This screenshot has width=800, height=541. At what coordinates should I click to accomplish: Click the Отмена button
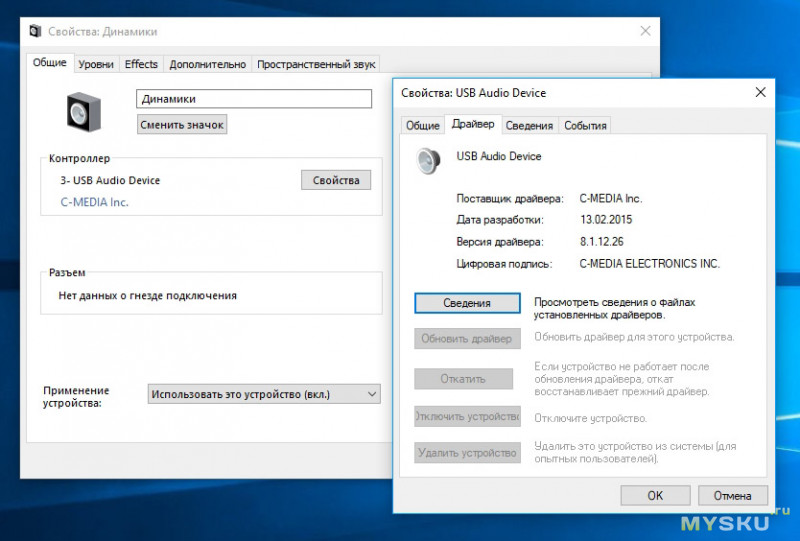point(732,495)
